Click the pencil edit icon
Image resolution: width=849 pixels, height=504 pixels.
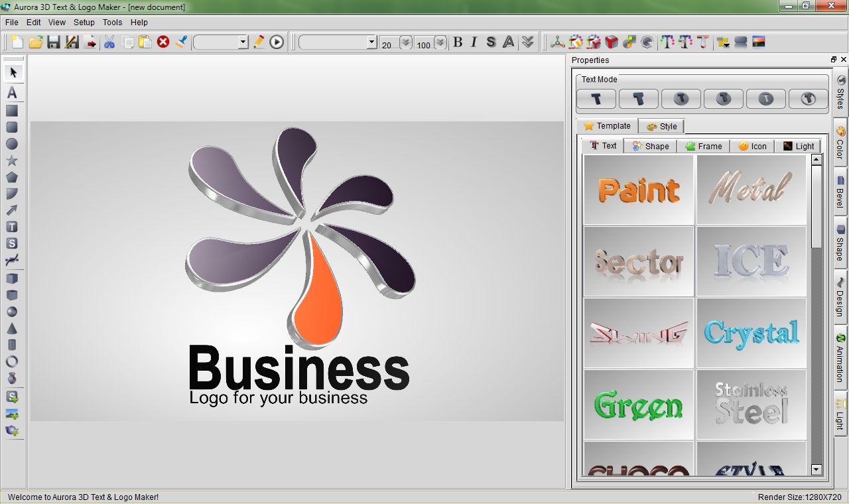[259, 42]
